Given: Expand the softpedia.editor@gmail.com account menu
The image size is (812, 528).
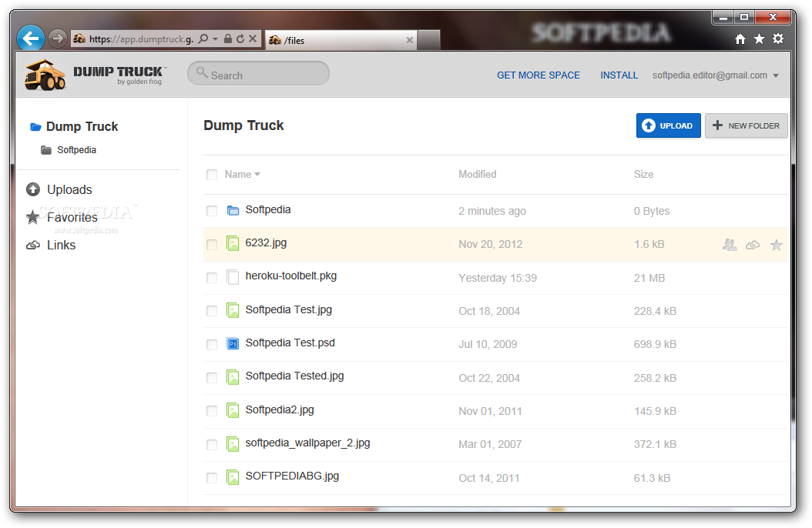Looking at the screenshot, I should tap(715, 75).
